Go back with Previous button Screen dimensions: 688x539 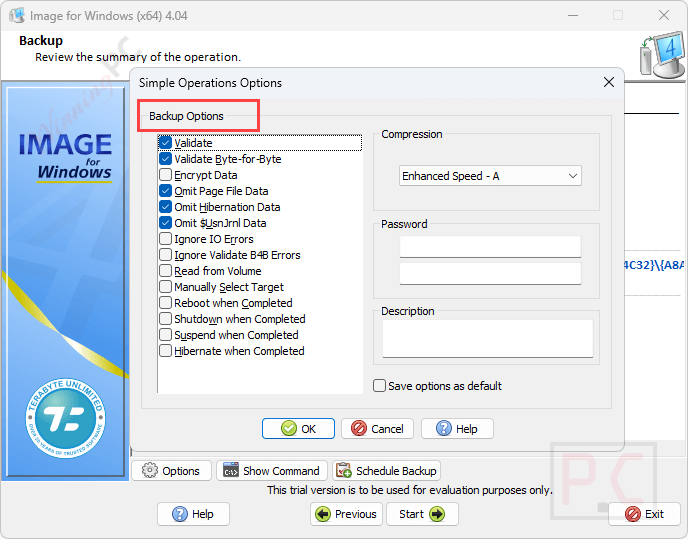346,514
